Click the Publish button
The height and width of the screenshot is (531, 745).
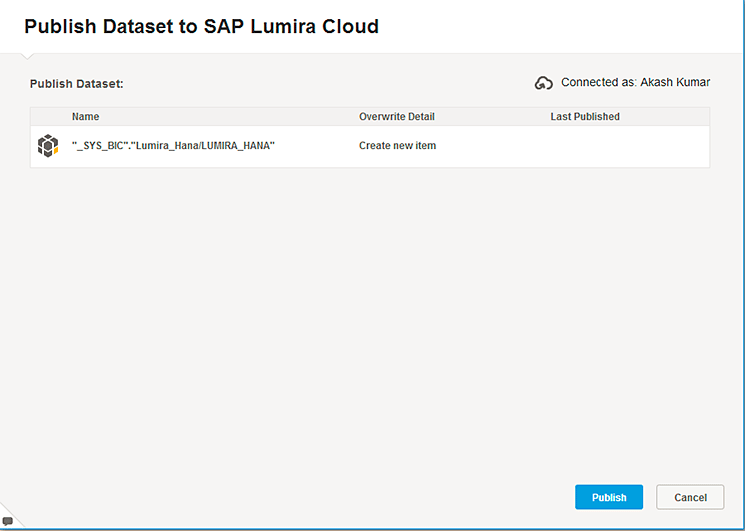pos(608,497)
